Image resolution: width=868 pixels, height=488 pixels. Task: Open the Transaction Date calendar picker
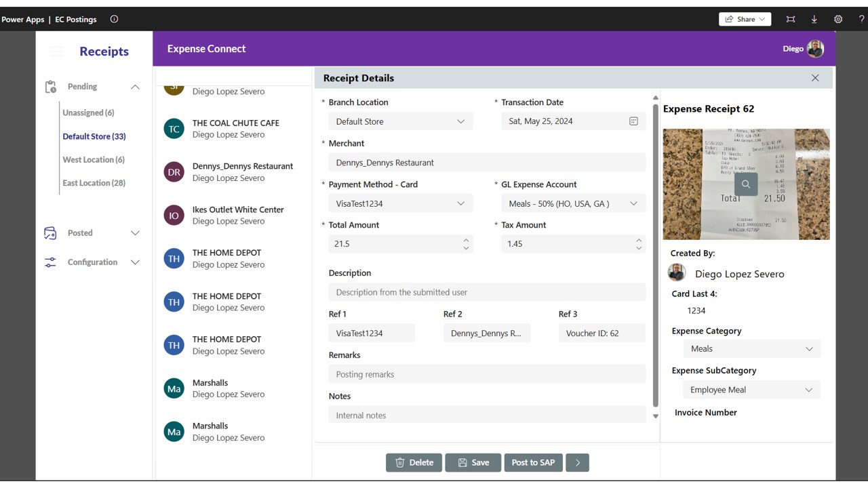click(x=633, y=121)
